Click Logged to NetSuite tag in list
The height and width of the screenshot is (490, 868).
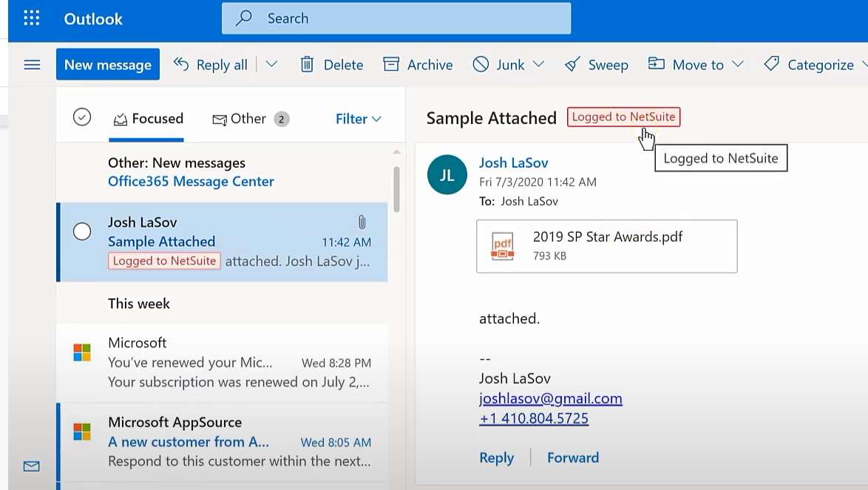click(164, 261)
